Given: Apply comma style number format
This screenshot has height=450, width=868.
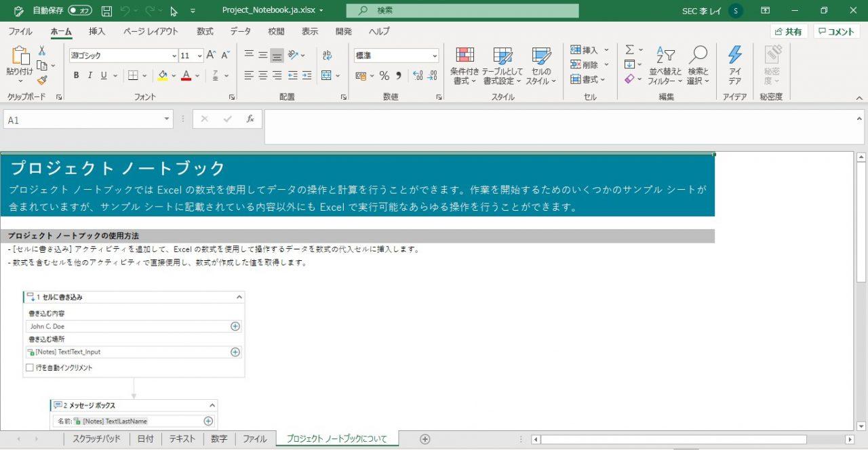Looking at the screenshot, I should click(x=398, y=75).
